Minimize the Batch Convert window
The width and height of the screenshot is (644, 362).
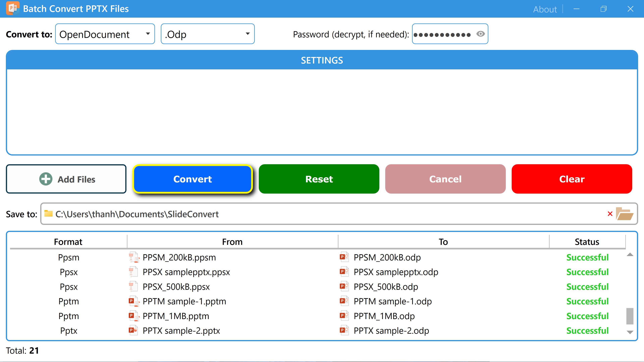tap(577, 9)
